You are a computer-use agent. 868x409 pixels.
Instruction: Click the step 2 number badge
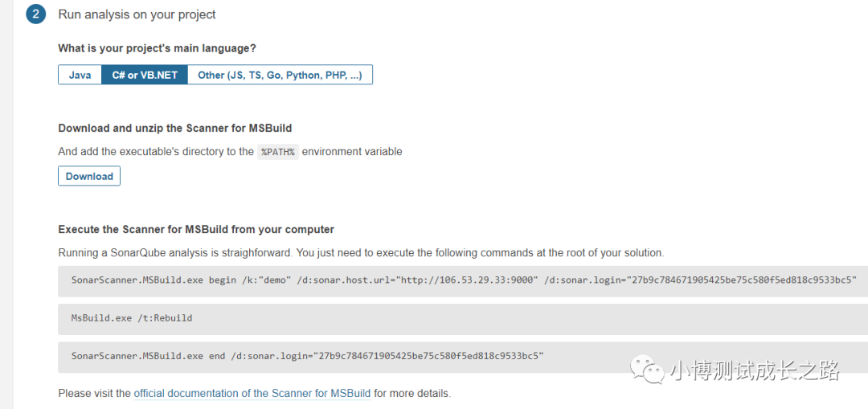point(35,15)
